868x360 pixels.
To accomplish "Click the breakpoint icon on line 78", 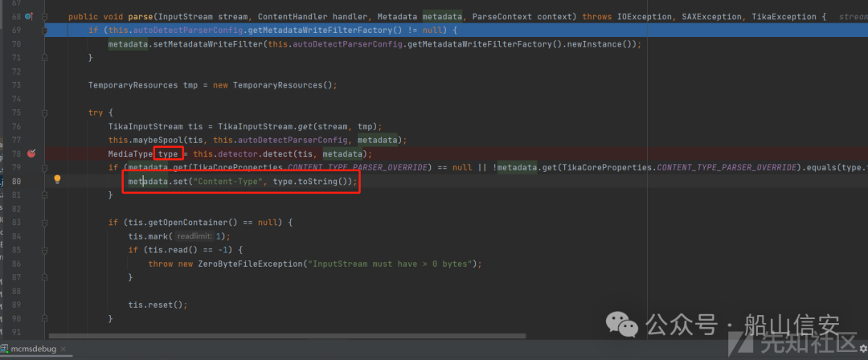I will click(x=31, y=153).
